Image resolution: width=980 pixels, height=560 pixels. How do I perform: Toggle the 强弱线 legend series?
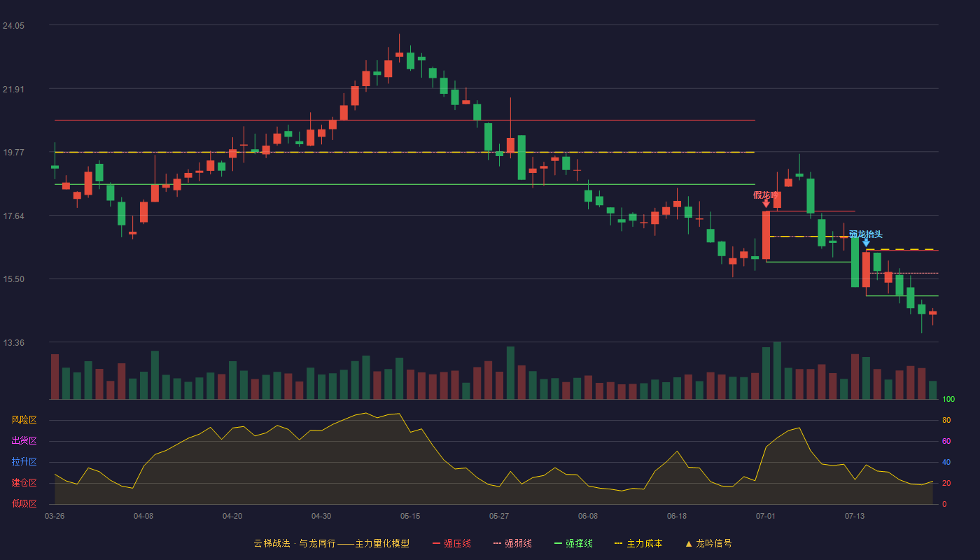point(512,543)
